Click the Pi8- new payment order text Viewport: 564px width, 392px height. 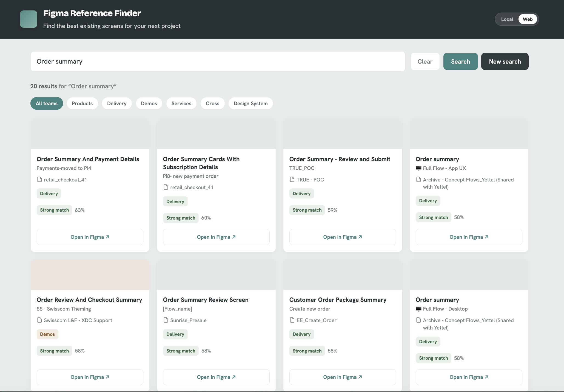(190, 176)
